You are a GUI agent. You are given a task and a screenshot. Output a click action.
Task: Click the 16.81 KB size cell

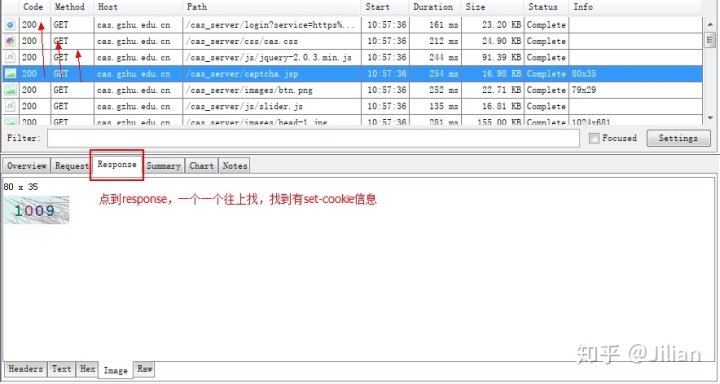[x=501, y=106]
